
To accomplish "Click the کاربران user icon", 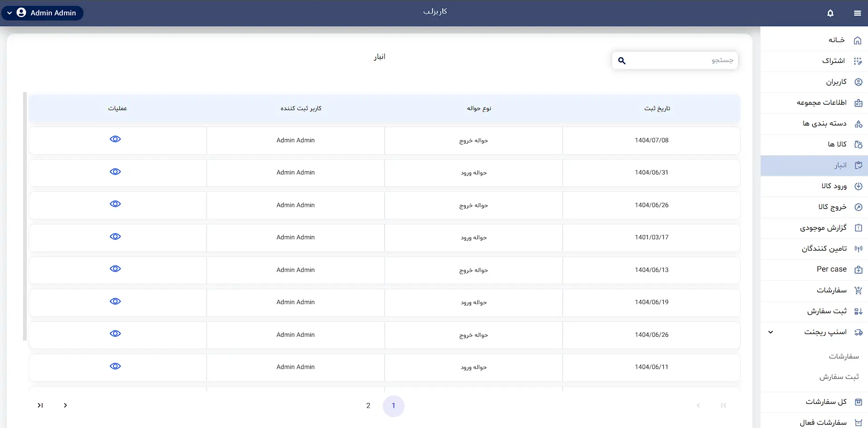I will 858,82.
